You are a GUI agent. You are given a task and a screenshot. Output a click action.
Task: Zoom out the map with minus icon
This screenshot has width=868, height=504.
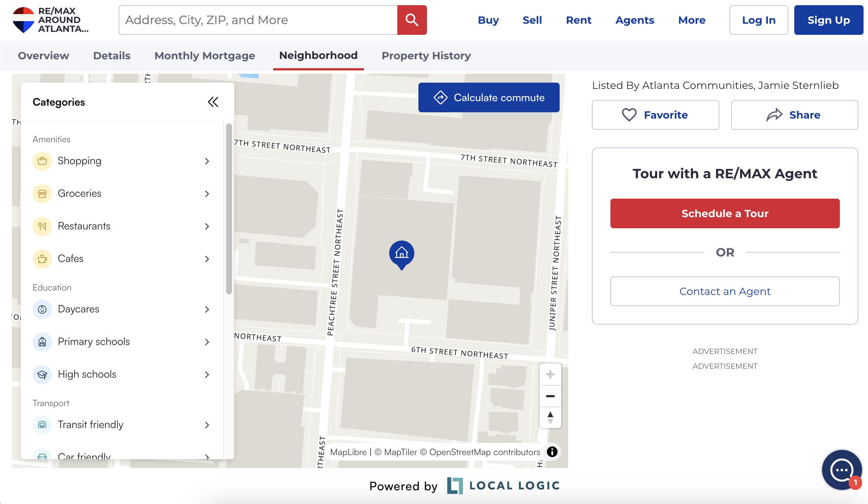pos(550,396)
